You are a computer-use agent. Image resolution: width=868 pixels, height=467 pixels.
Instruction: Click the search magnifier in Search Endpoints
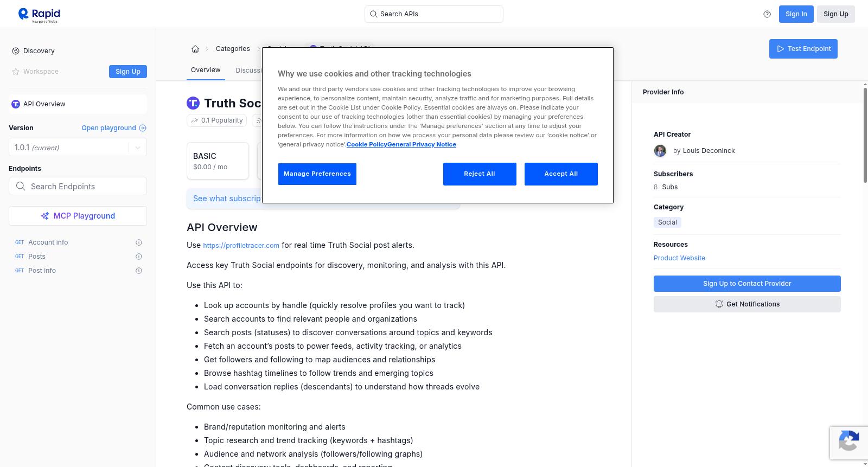[21, 186]
